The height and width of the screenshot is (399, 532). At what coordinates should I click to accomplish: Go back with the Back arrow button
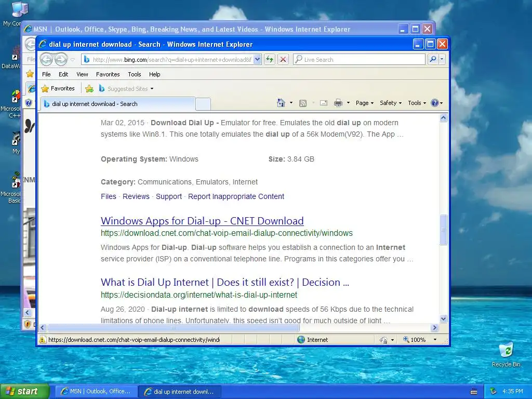pyautogui.click(x=46, y=59)
